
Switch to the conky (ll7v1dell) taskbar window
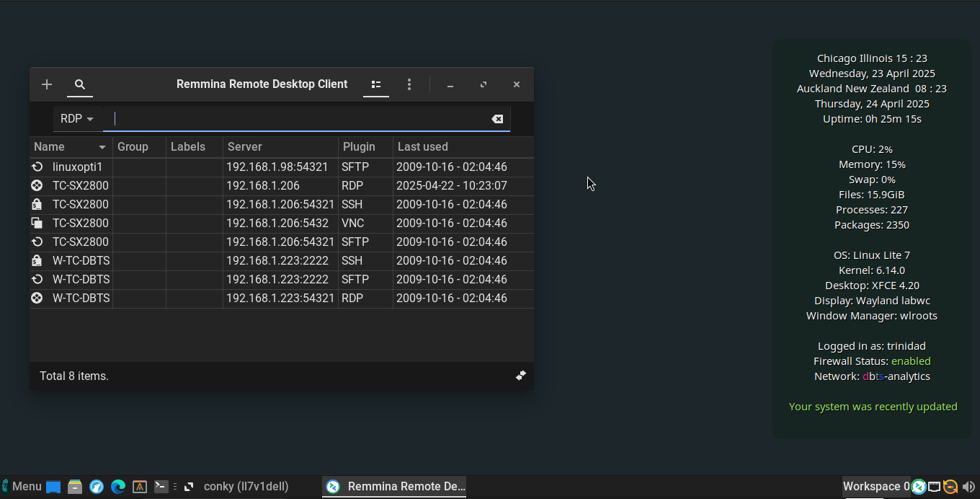pyautogui.click(x=246, y=487)
